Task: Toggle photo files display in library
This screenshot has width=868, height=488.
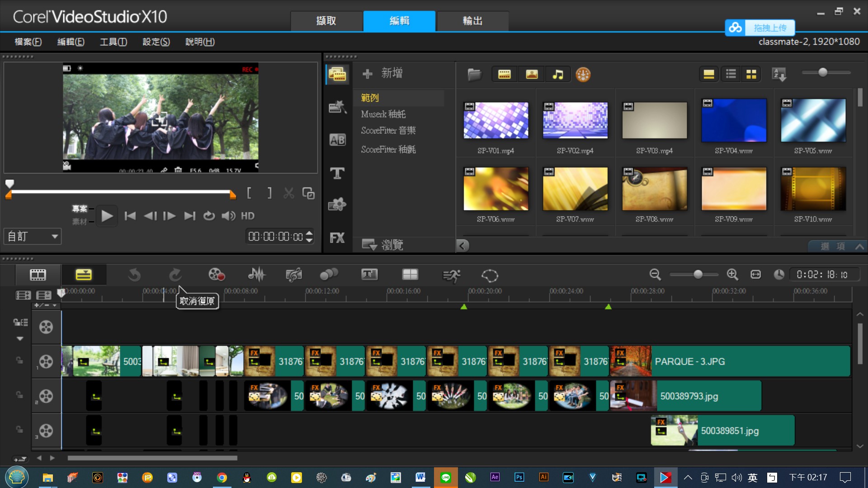Action: (532, 75)
